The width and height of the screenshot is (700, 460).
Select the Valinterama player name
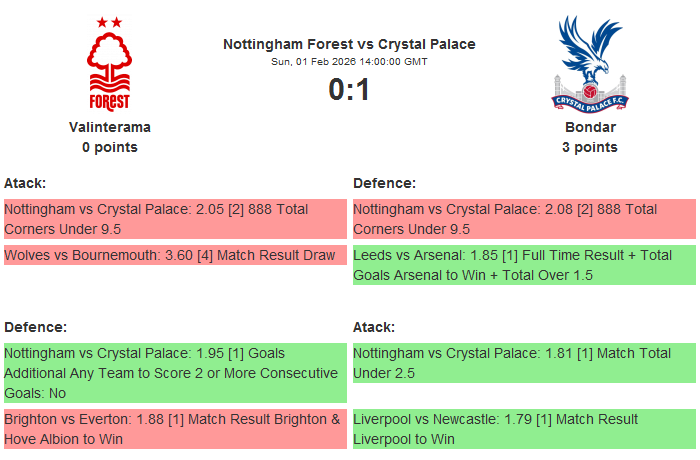coord(110,127)
